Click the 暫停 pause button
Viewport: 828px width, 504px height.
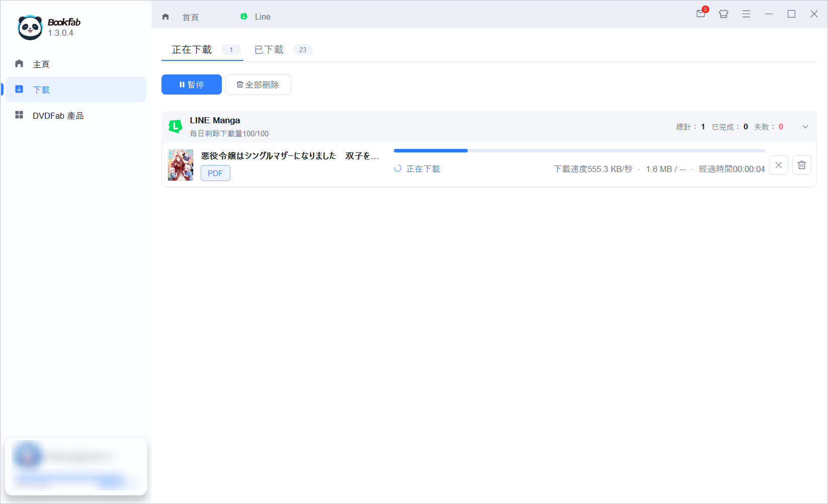click(x=192, y=85)
